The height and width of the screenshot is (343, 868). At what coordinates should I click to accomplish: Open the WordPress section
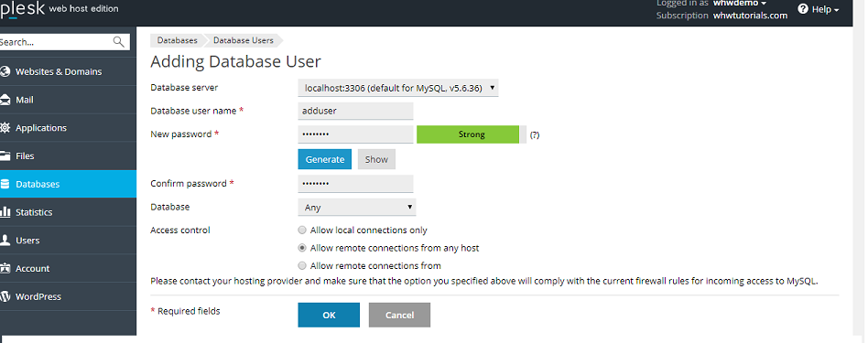[38, 296]
